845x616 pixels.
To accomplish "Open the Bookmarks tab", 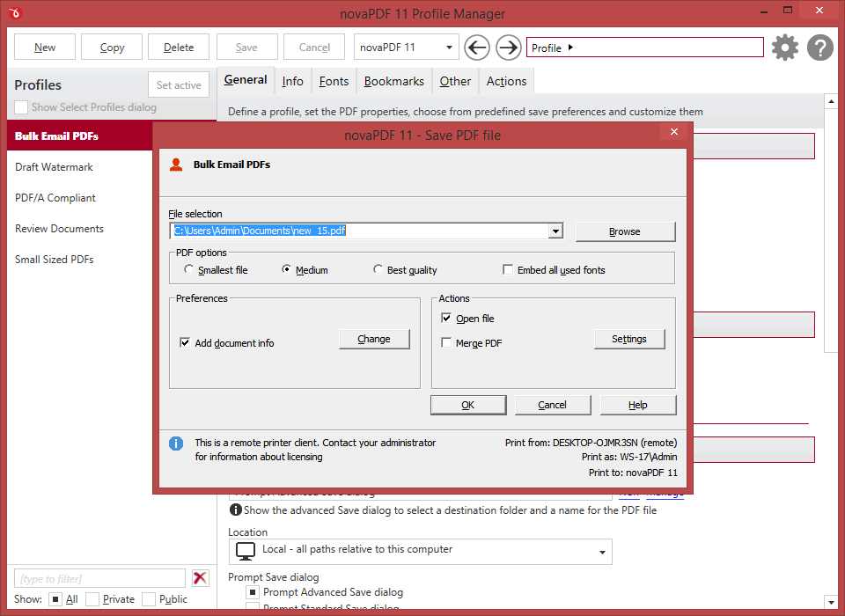I will point(394,81).
